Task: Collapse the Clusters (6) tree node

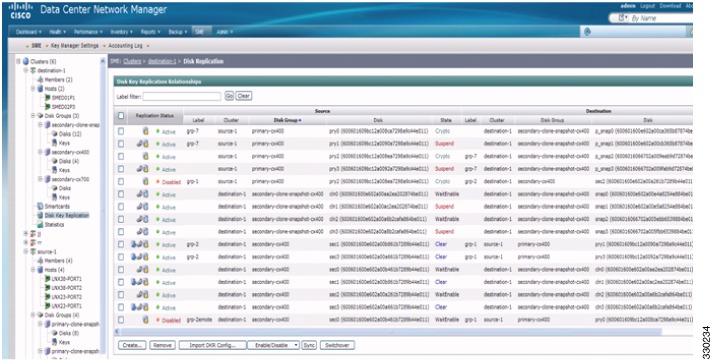Action: pyautogui.click(x=19, y=61)
